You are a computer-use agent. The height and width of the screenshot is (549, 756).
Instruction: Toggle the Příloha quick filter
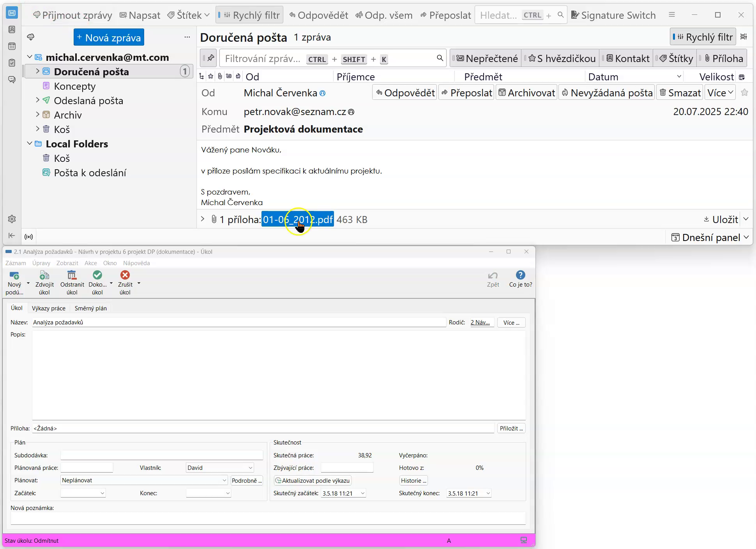[724, 58]
